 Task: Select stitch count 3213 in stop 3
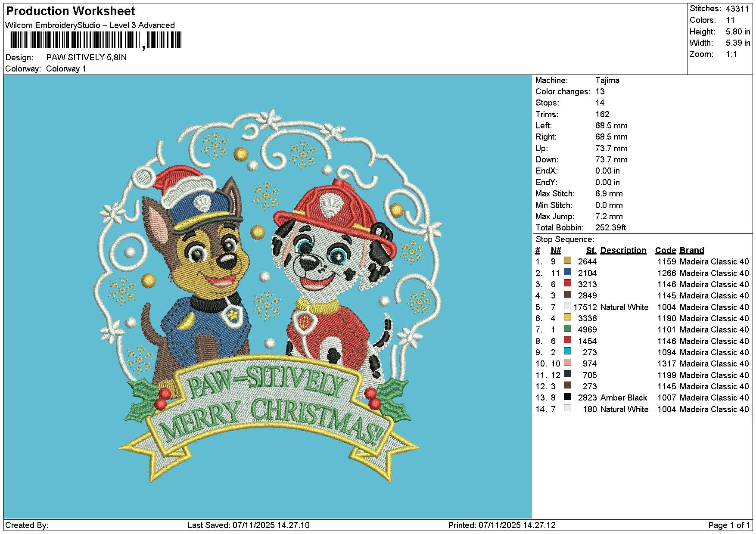coord(588,285)
